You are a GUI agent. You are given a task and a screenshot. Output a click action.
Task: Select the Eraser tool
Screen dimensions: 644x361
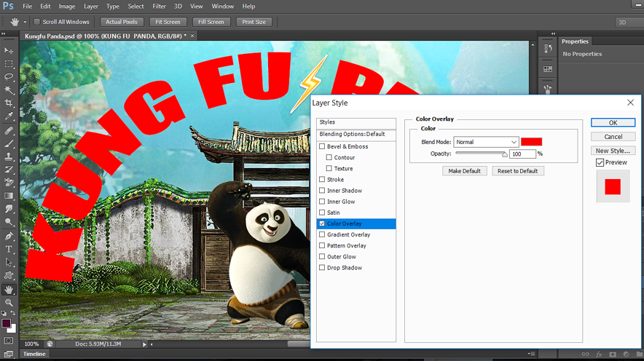[9, 183]
